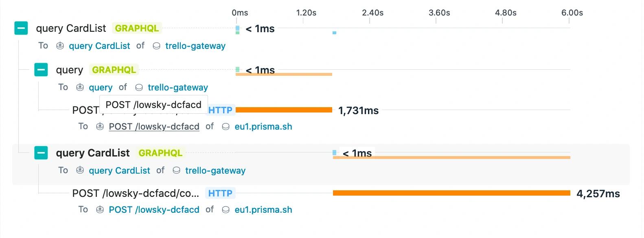Click the GRAPHQL tag on top span

pos(137,29)
